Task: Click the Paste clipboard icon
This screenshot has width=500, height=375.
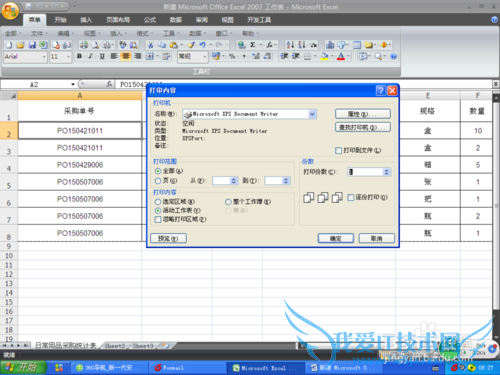Action: 174,45
